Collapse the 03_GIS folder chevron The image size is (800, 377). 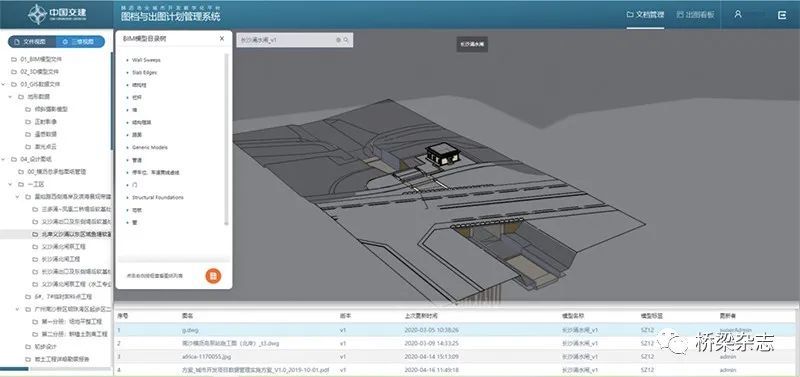(4, 84)
